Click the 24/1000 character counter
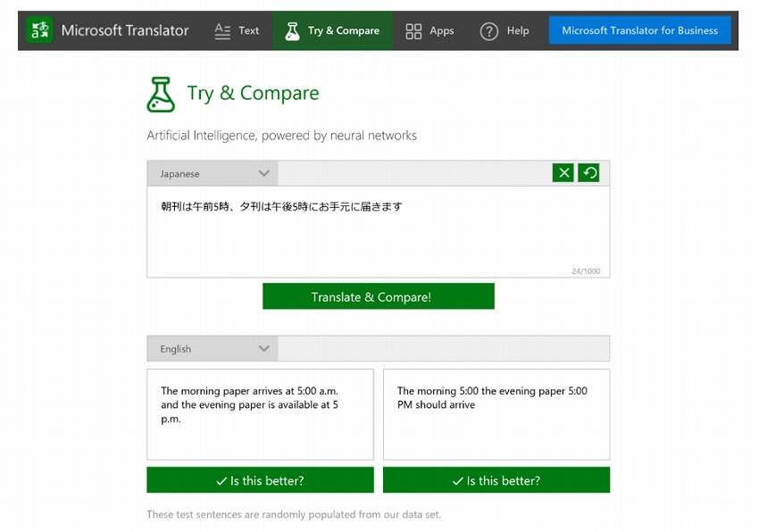The image size is (759, 532). click(x=586, y=271)
